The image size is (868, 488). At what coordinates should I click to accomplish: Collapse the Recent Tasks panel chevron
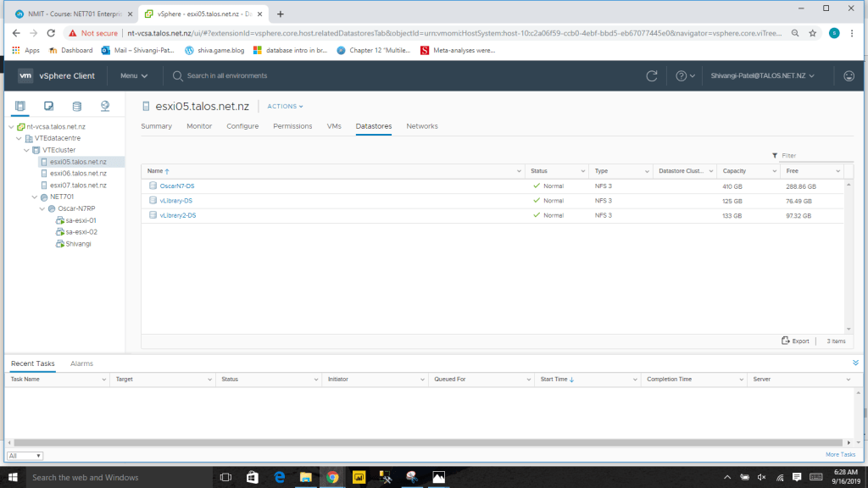[855, 363]
